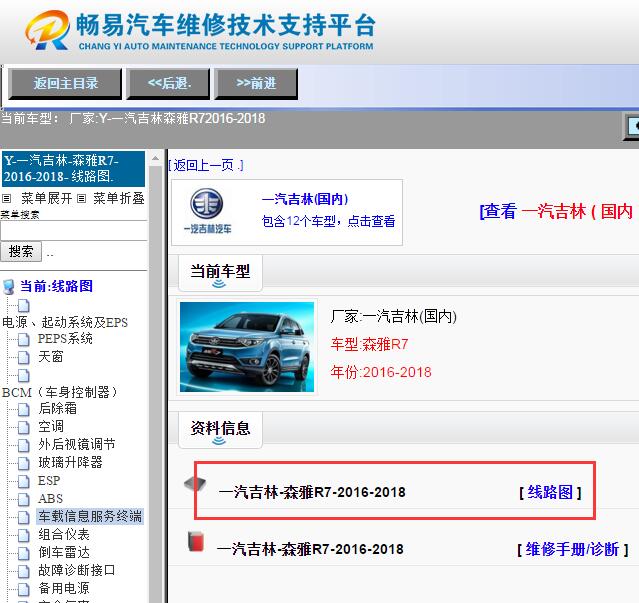Click the document icon beside 外后视镜调节
Viewport: 639px width, 603px height.
[x=24, y=445]
